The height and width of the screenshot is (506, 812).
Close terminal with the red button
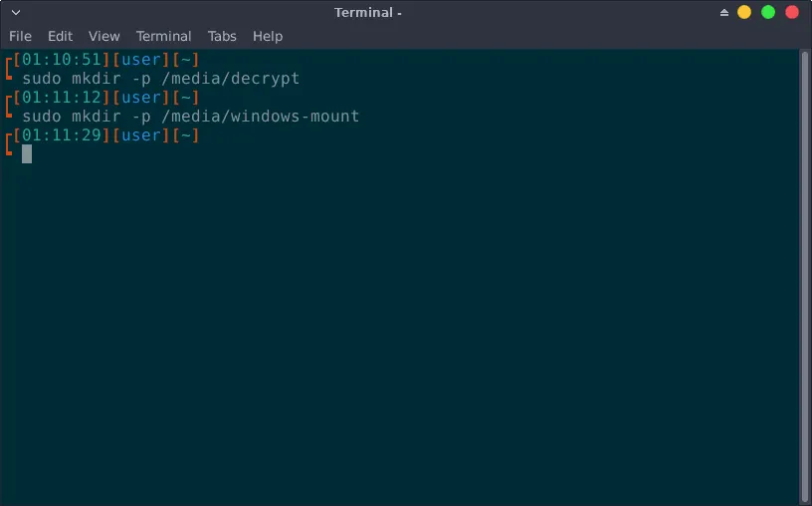(x=792, y=13)
